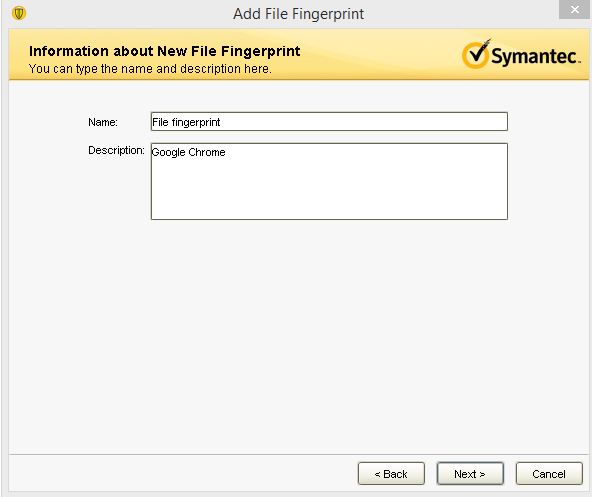Click the empty part of the yellow header banner
The width and height of the screenshot is (592, 497).
coord(378,55)
